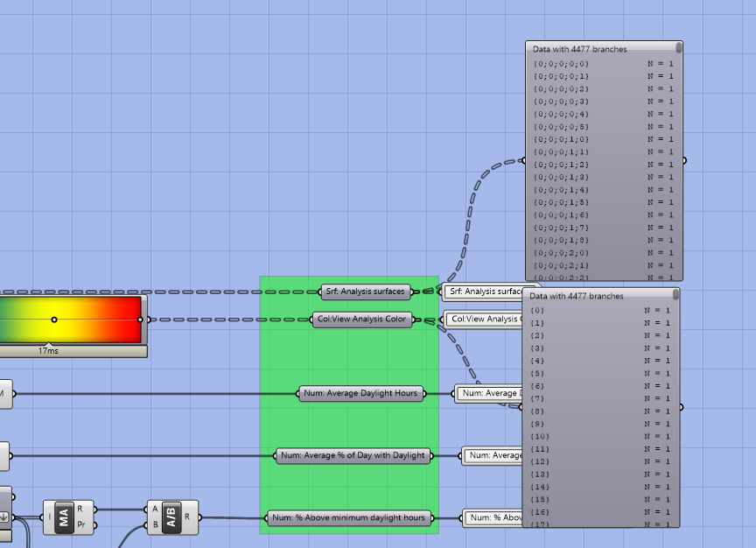The width and height of the screenshot is (756, 548).
Task: Click the lower panel's output grip
Action: (681, 407)
